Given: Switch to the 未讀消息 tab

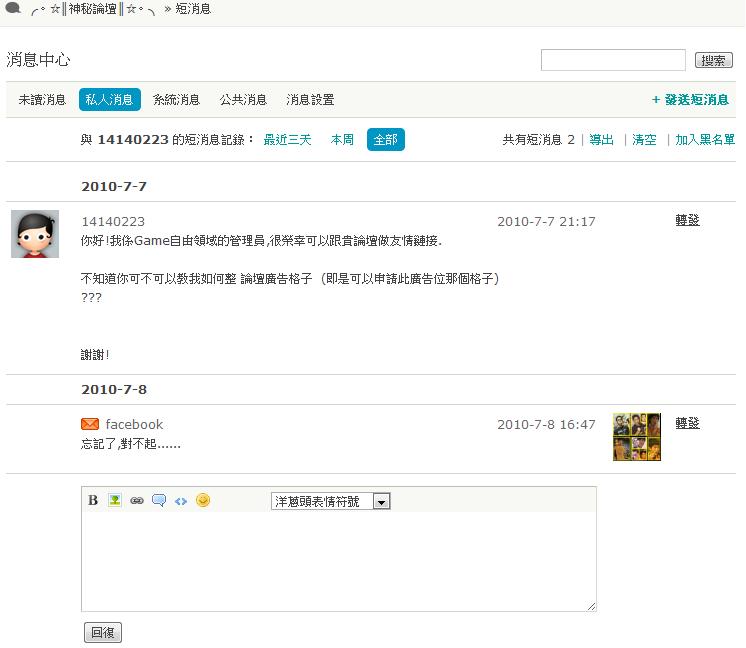Looking at the screenshot, I should pyautogui.click(x=42, y=100).
